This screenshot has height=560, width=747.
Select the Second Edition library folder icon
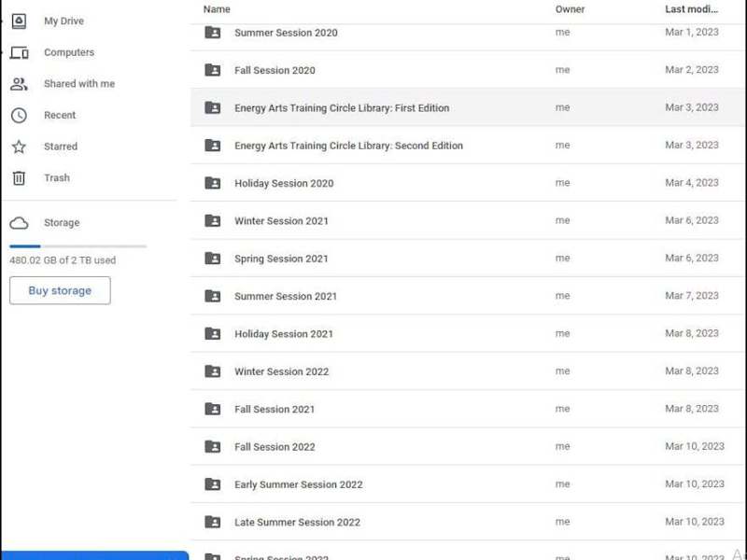pyautogui.click(x=213, y=146)
